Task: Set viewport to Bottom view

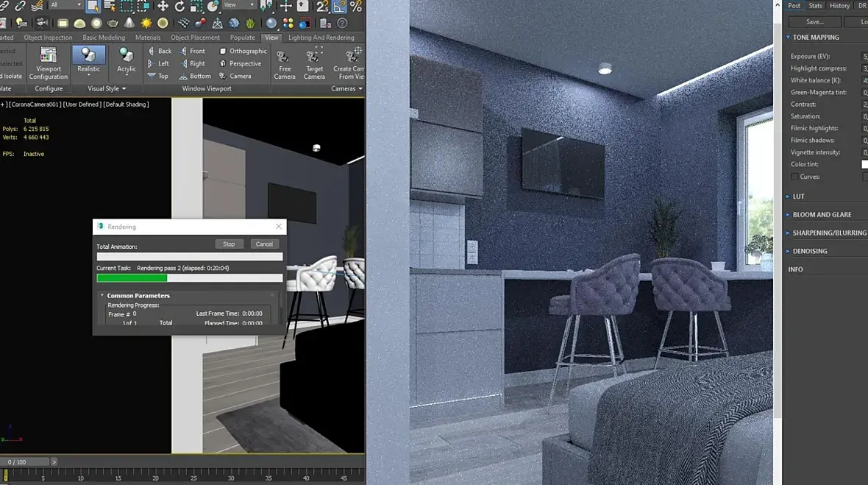Action: click(x=195, y=77)
